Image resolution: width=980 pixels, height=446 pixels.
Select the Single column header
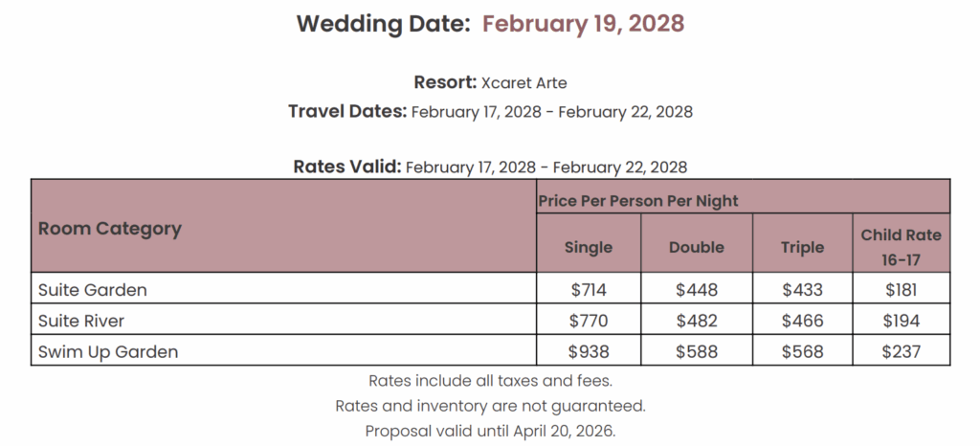pyautogui.click(x=589, y=247)
